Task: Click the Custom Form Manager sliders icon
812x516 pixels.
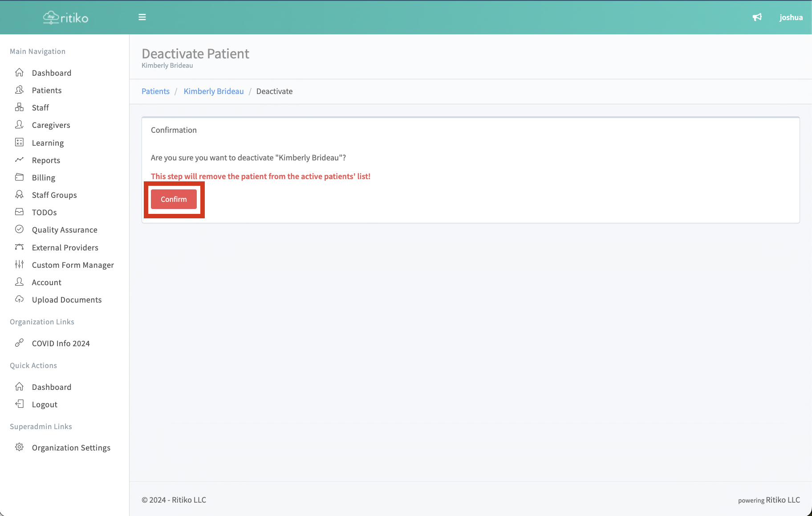Action: click(19, 265)
